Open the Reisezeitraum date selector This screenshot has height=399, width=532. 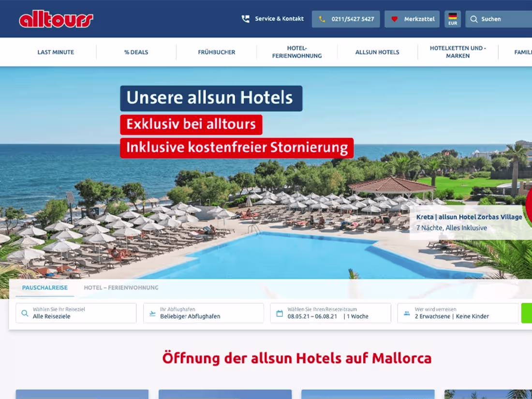pos(330,313)
